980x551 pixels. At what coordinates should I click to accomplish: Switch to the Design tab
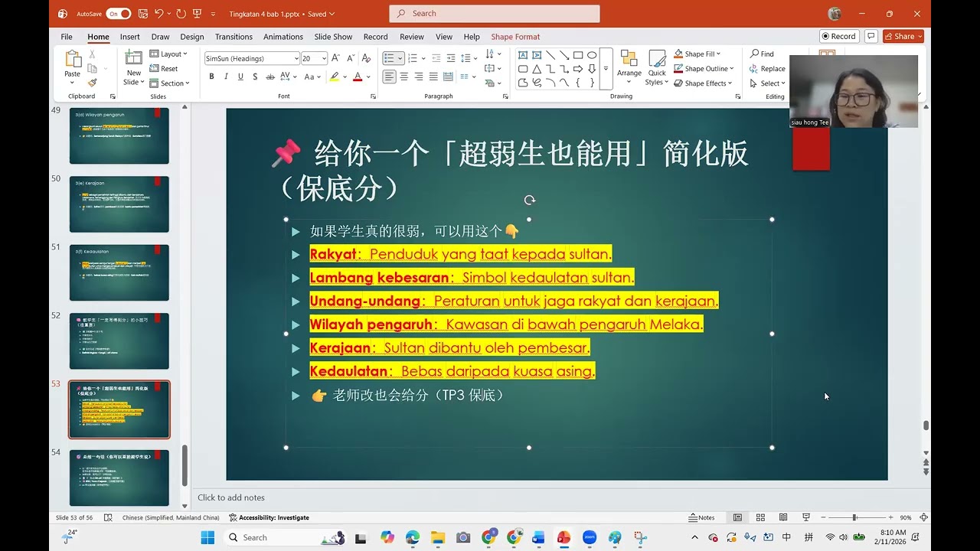tap(192, 37)
